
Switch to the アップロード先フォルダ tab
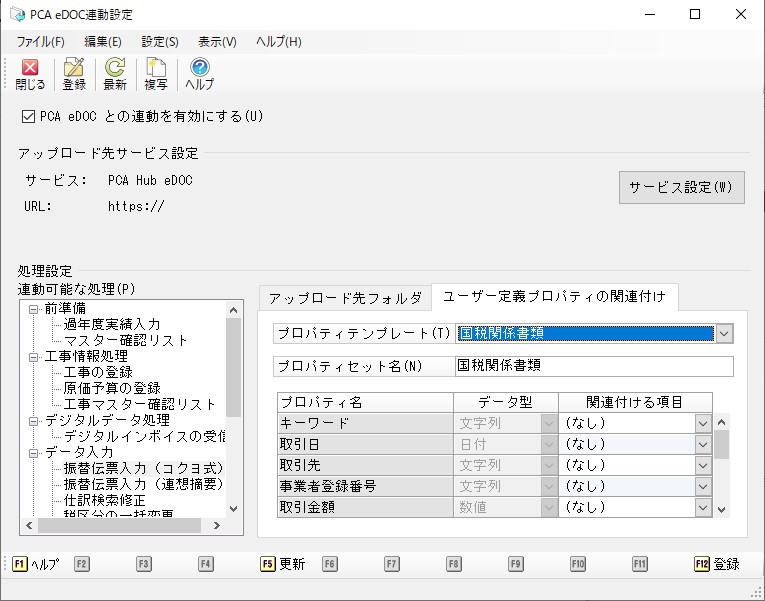pyautogui.click(x=345, y=298)
